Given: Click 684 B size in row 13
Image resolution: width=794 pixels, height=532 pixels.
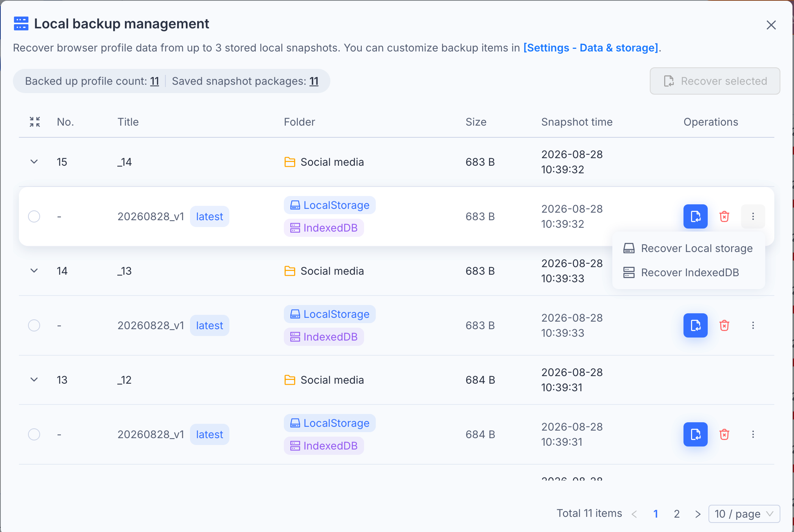Looking at the screenshot, I should 480,380.
